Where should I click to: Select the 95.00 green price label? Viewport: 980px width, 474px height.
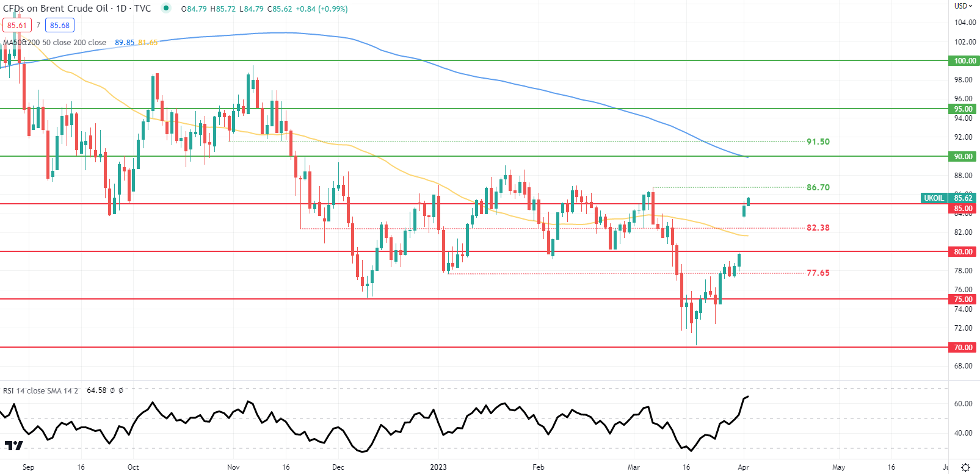(964, 109)
